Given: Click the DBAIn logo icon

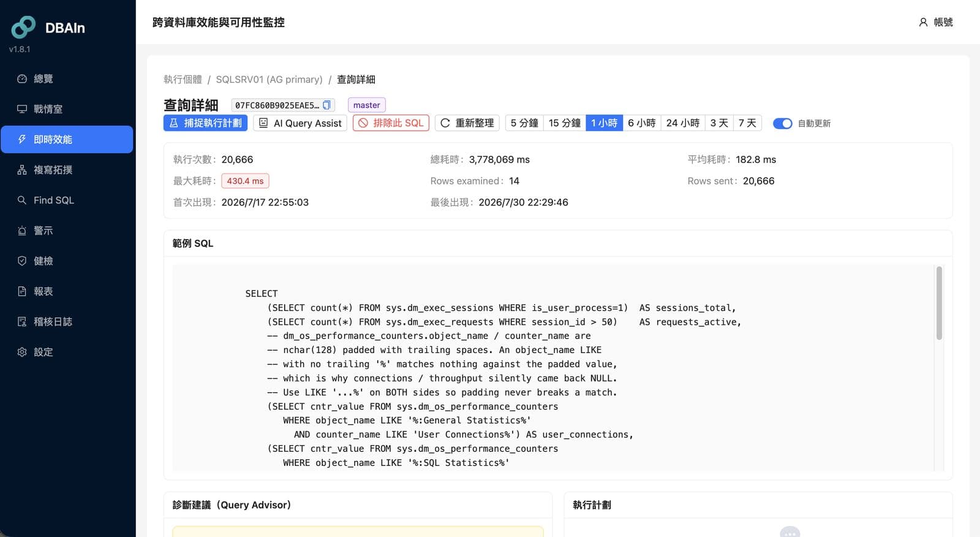Looking at the screenshot, I should pos(23,27).
